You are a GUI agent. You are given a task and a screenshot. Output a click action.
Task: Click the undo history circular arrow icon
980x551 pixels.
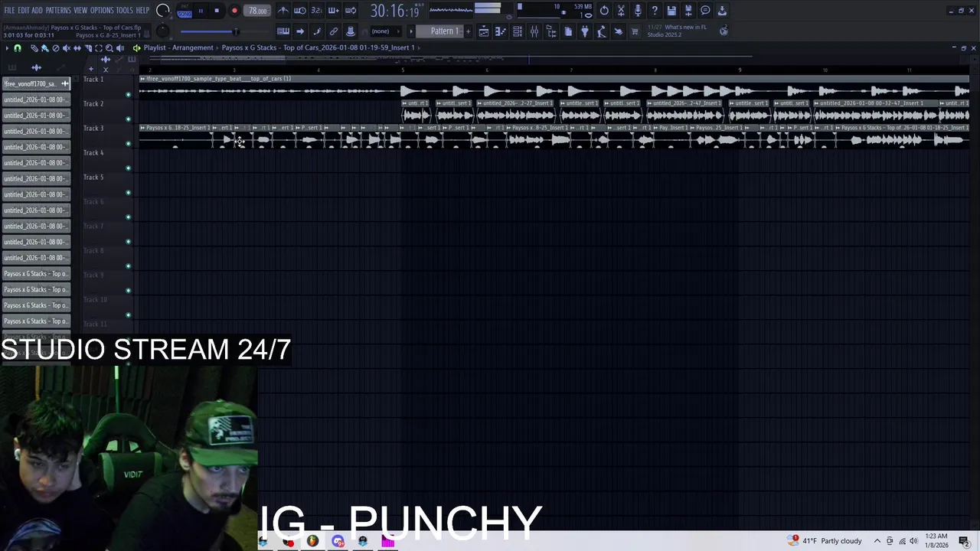[604, 11]
